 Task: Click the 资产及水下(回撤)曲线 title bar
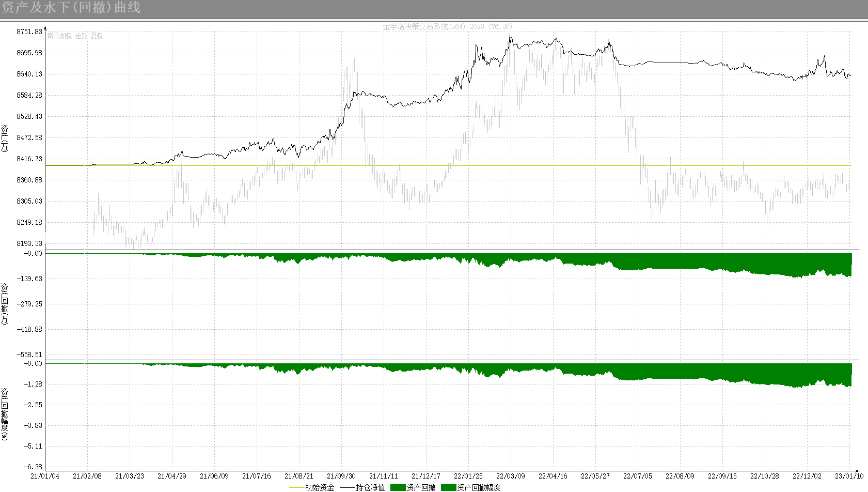click(71, 8)
